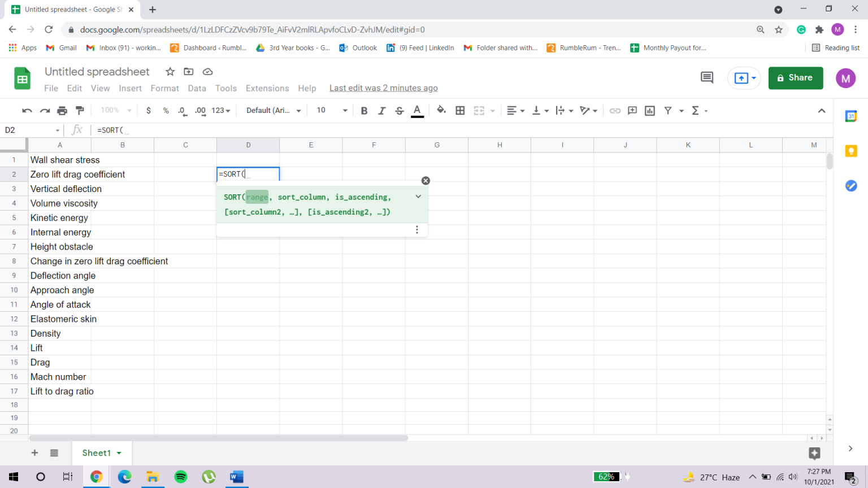Click the Decrease decimal places icon
The height and width of the screenshot is (488, 868).
(181, 110)
